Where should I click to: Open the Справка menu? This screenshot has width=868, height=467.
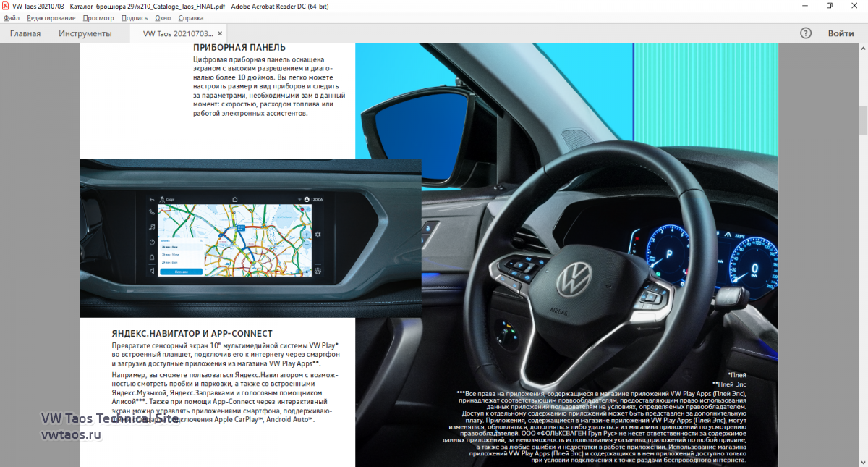coord(190,17)
